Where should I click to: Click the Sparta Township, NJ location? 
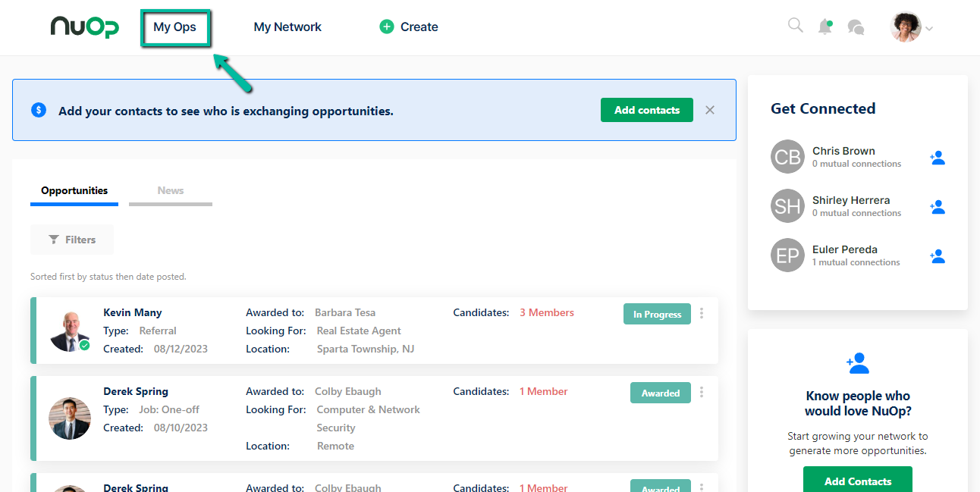coord(366,349)
